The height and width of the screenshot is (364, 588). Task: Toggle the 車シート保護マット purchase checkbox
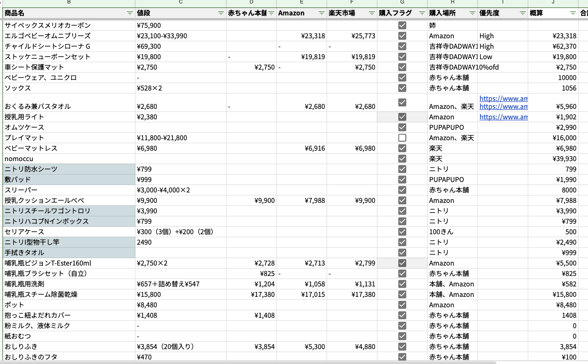[402, 68]
